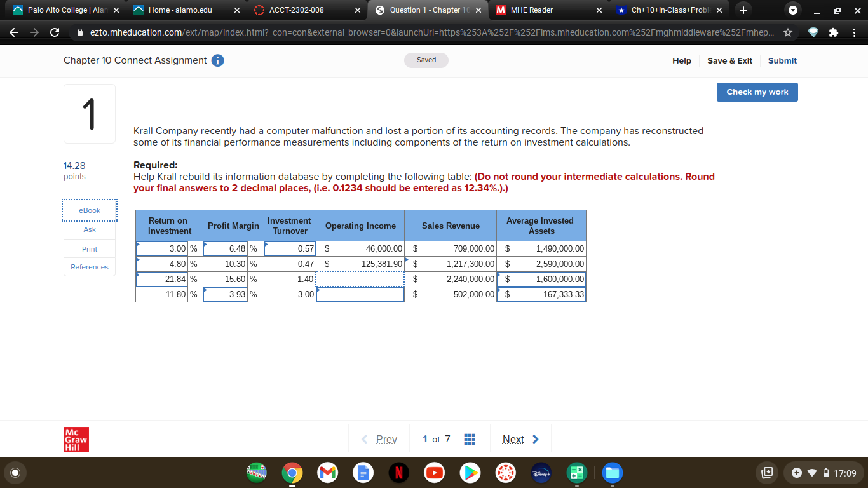The image size is (868, 488).
Task: Open the eBook link
Action: 89,210
